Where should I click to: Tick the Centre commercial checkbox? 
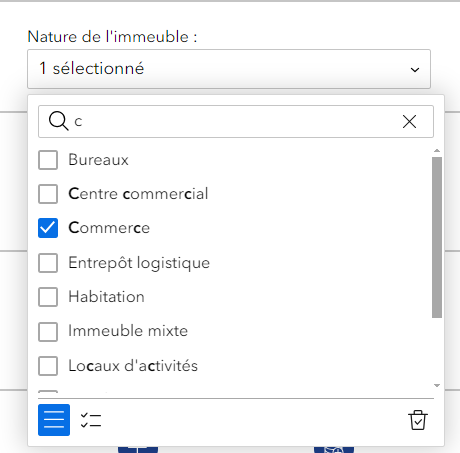coord(48,194)
